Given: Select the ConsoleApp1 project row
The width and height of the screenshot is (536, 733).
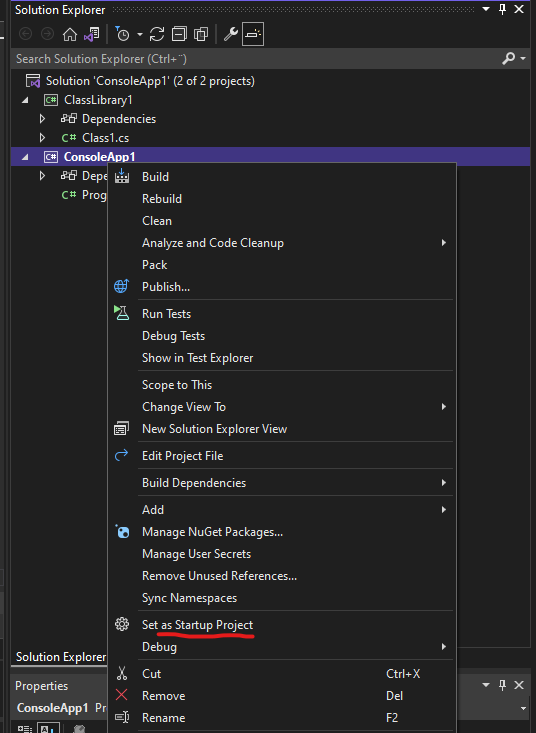Looking at the screenshot, I should [x=271, y=157].
